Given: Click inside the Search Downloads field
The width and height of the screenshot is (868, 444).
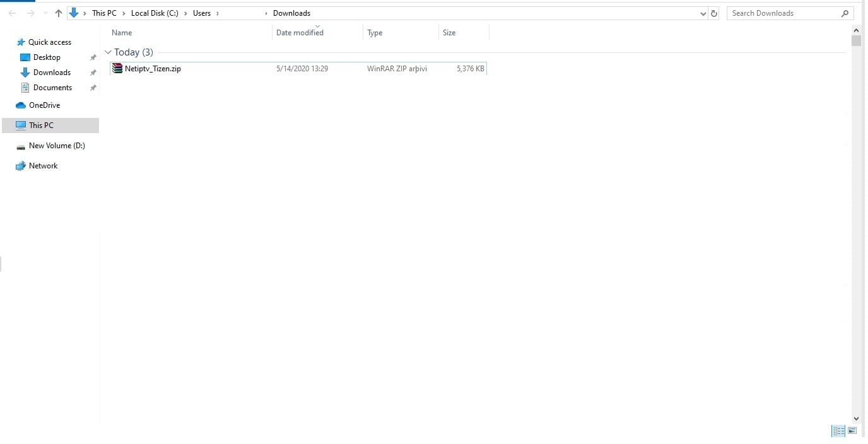Looking at the screenshot, I should coord(782,13).
